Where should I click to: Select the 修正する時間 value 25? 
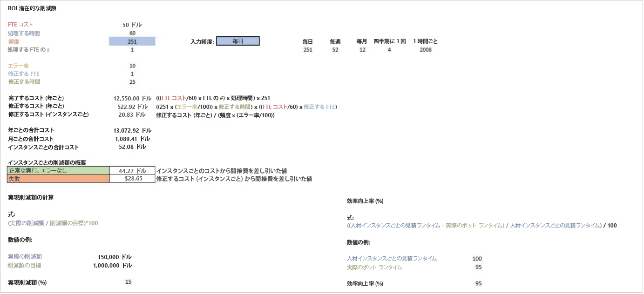click(x=132, y=82)
